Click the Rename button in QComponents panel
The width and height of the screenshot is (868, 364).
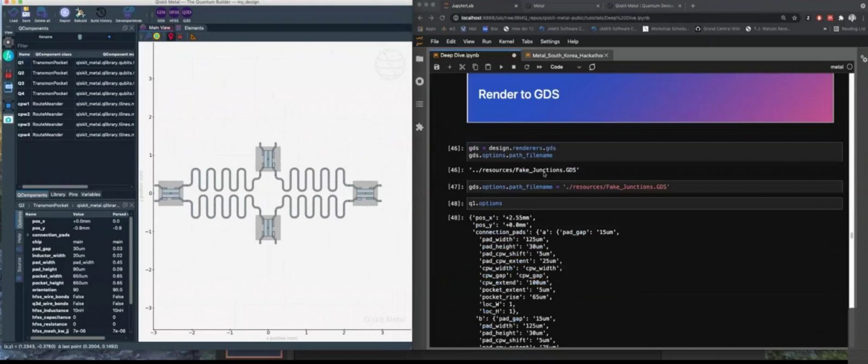(46, 37)
